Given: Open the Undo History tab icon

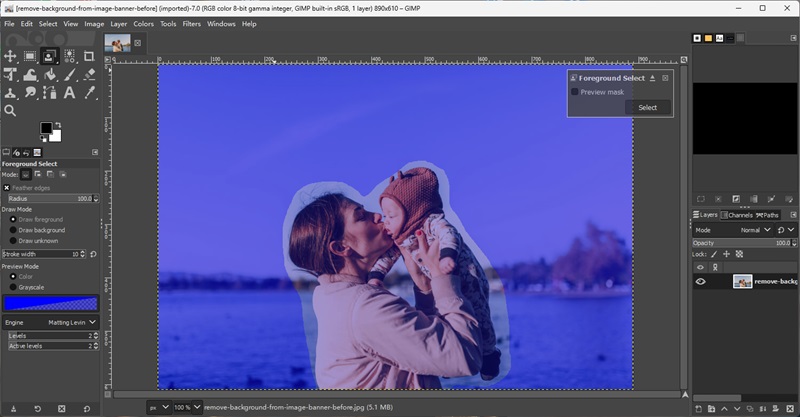Looking at the screenshot, I should [27, 152].
